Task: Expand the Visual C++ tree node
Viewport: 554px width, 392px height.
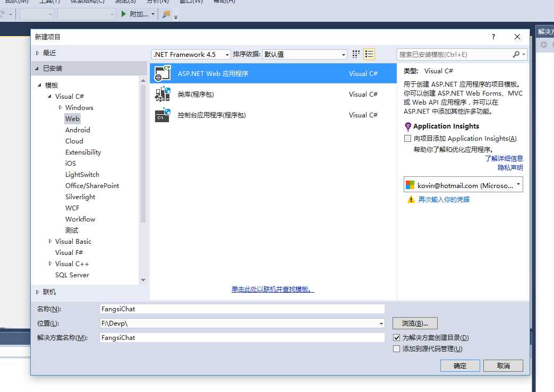Action: [x=50, y=263]
